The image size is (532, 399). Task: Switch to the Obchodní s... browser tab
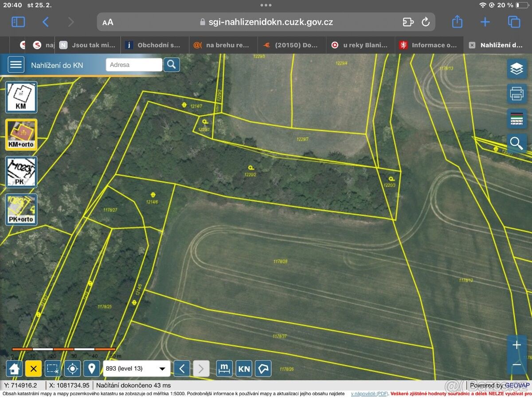point(153,45)
